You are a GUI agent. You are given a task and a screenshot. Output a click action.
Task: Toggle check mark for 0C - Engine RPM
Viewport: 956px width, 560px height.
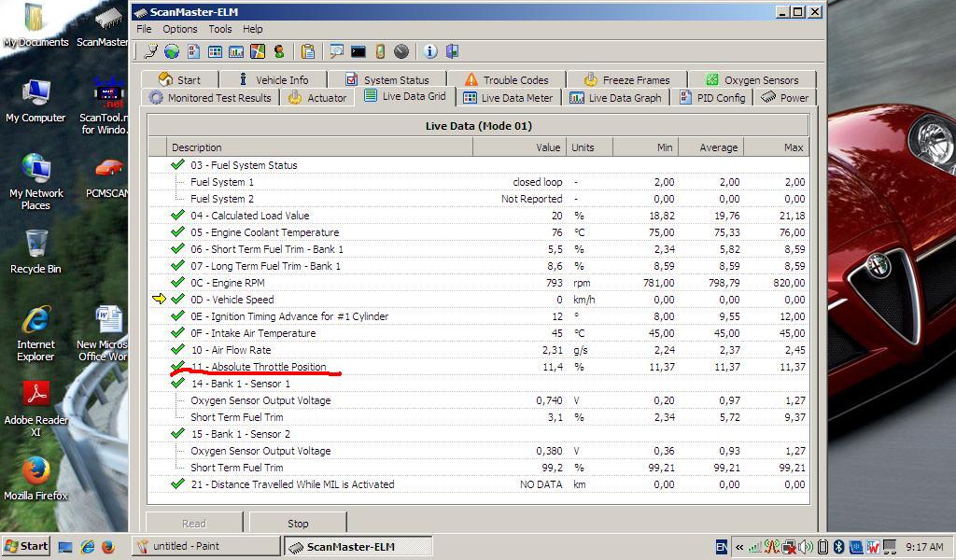[177, 282]
